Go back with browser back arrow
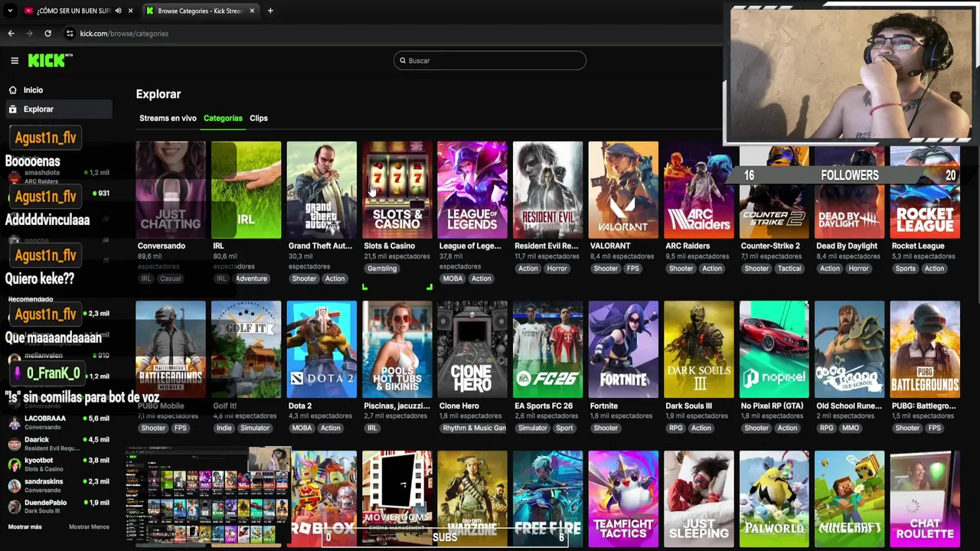Image resolution: width=980 pixels, height=551 pixels. pos(11,34)
